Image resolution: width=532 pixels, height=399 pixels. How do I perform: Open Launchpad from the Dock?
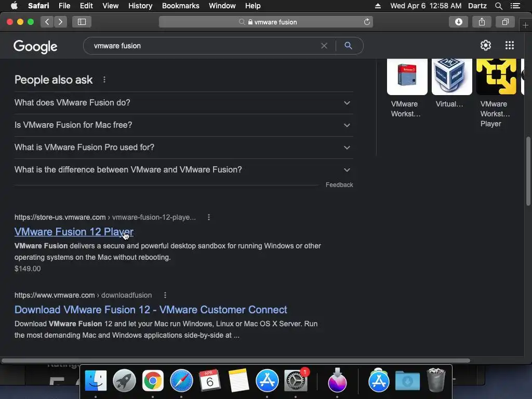(124, 381)
